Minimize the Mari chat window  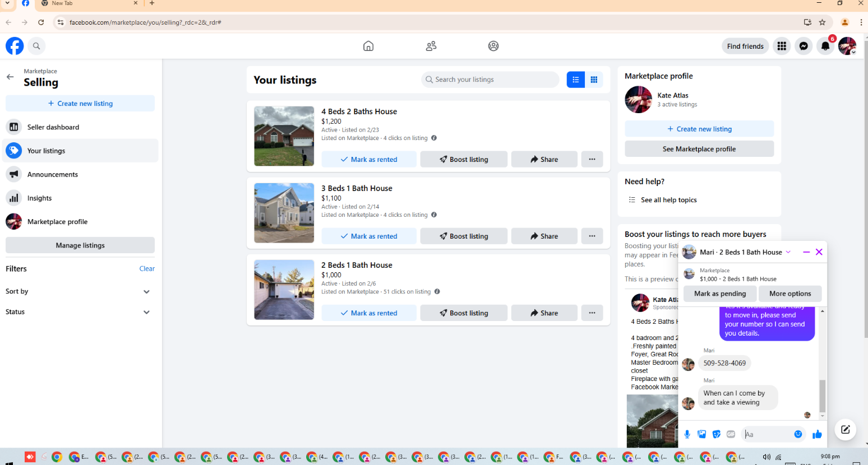pos(806,252)
